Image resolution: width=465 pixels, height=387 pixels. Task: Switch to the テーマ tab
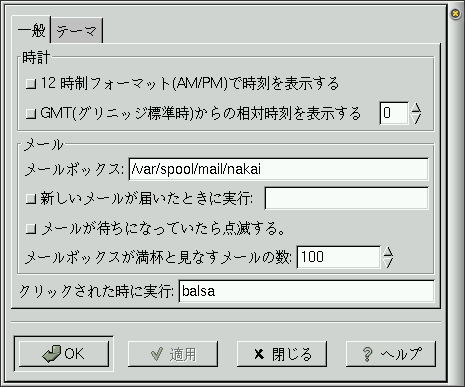pyautogui.click(x=77, y=31)
